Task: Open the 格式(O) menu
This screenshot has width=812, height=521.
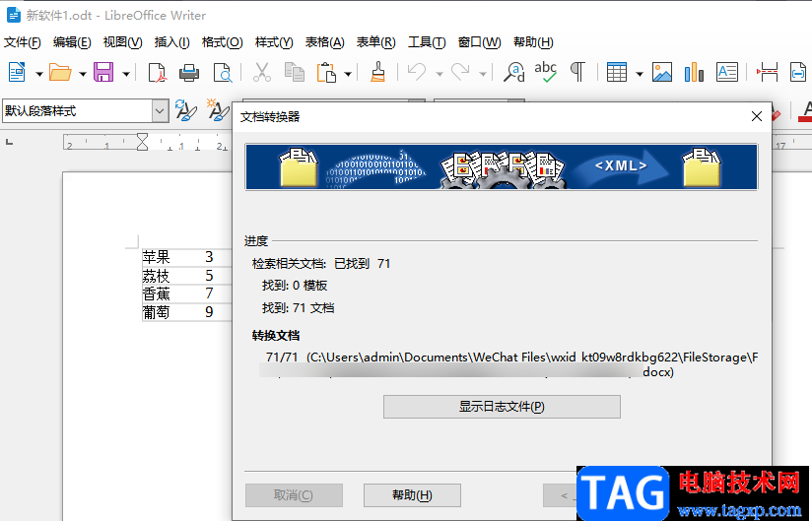Action: click(222, 42)
